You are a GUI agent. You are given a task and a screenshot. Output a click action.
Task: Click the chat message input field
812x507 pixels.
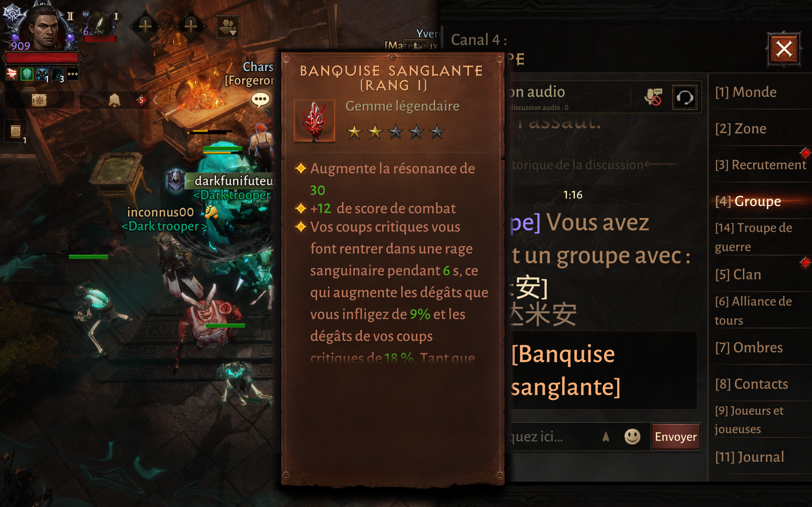tap(553, 437)
